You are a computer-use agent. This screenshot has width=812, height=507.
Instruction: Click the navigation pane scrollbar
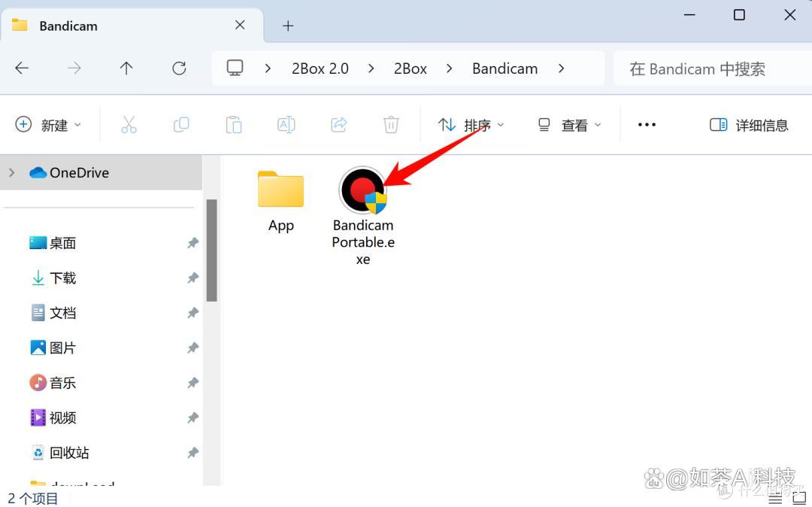[211, 250]
